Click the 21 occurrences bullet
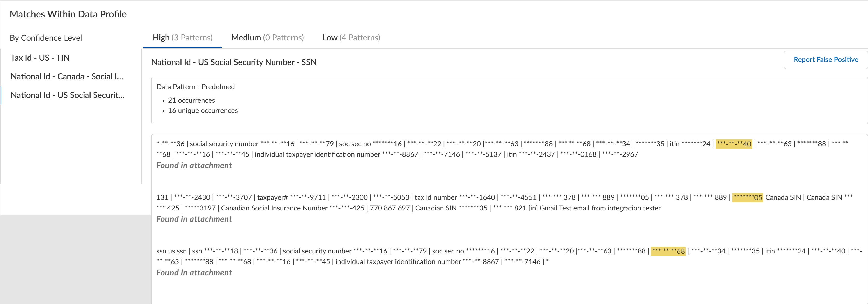This screenshot has width=868, height=304. click(191, 100)
